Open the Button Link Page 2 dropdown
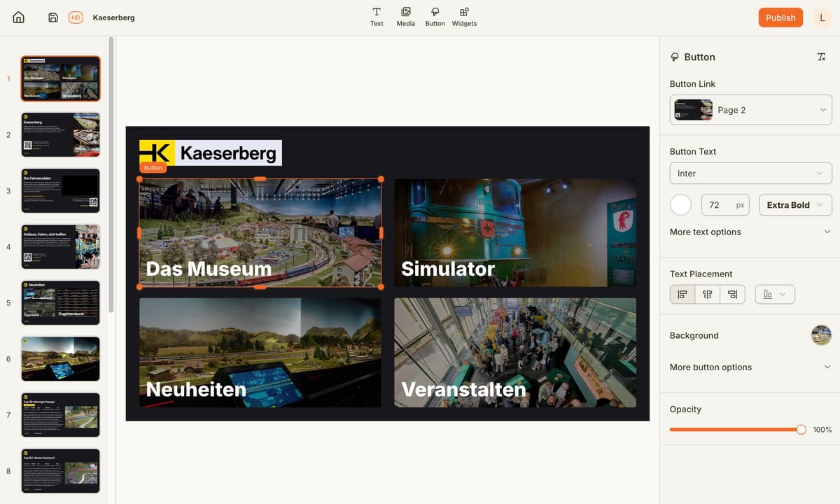The image size is (840, 504). click(750, 109)
